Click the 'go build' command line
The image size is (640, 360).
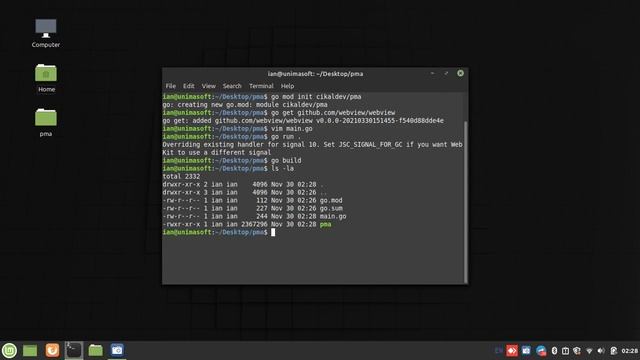[x=286, y=160]
